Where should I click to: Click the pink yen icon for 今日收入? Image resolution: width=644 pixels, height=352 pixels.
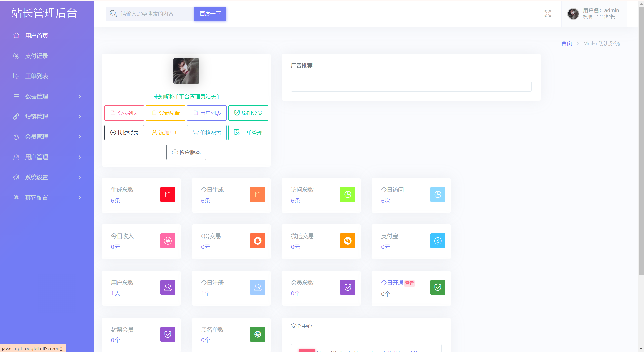[168, 241]
